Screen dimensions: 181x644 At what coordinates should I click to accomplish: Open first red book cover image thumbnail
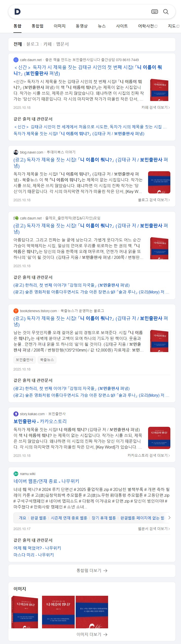pos(25,612)
